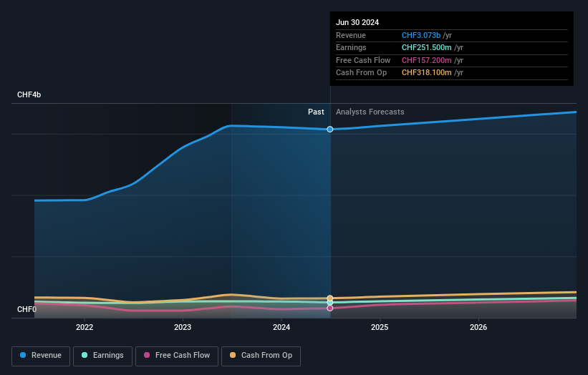Image resolution: width=588 pixels, height=375 pixels.
Task: Click the Free Cash Flow label in tooltip
Action: coord(363,60)
